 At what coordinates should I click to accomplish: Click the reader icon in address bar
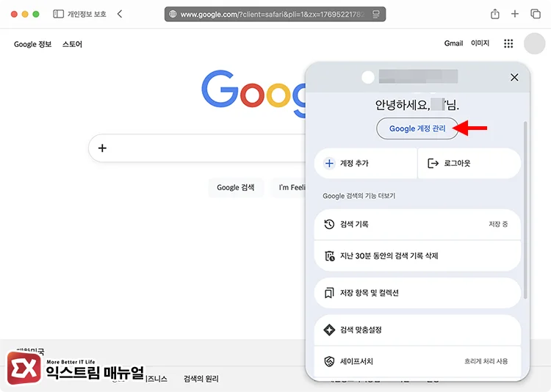(376, 15)
